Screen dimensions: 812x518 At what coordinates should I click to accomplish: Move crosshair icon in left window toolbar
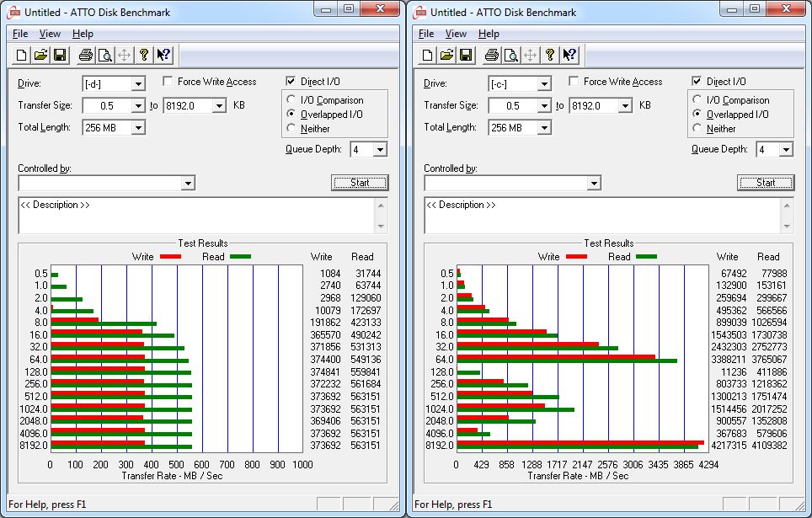click(125, 55)
